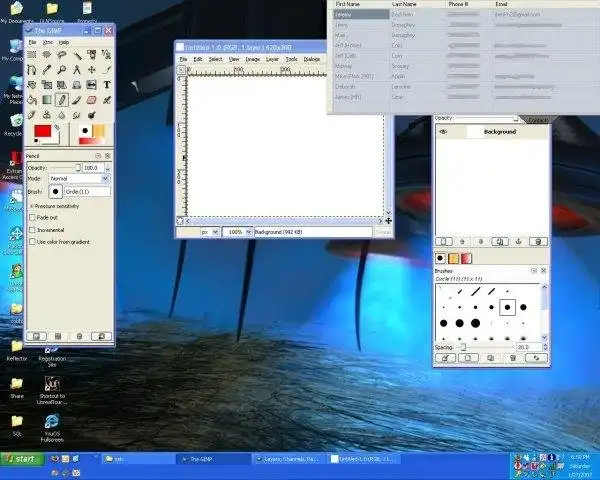Select the Perspective tool
The width and height of the screenshot is (600, 480).
click(77, 85)
